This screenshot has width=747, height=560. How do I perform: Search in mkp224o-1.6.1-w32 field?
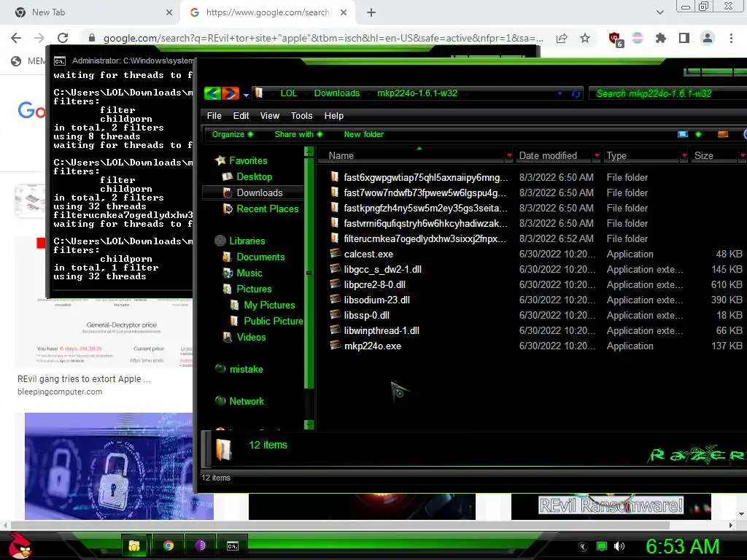(x=668, y=93)
